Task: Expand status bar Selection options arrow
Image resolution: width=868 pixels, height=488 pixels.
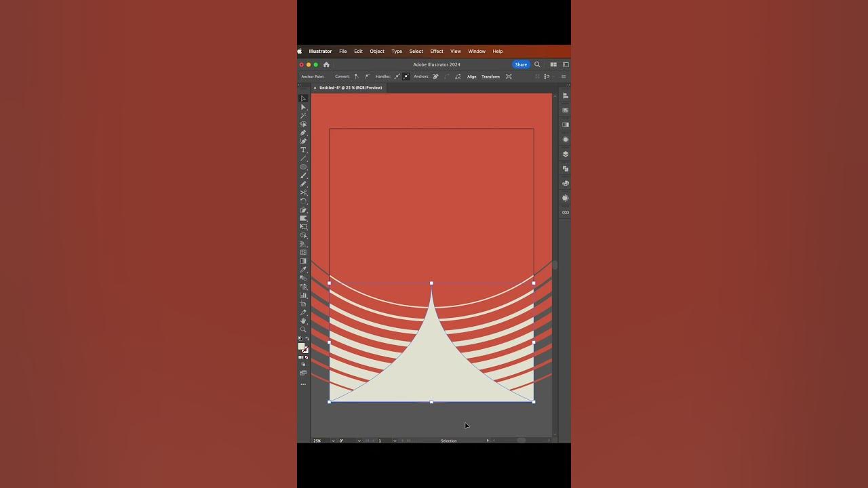Action: 487,441
